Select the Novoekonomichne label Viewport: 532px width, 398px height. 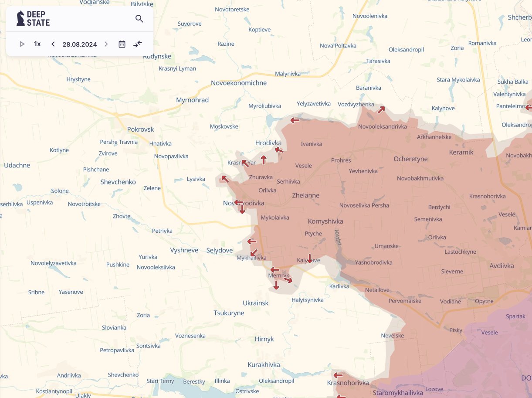tap(239, 83)
